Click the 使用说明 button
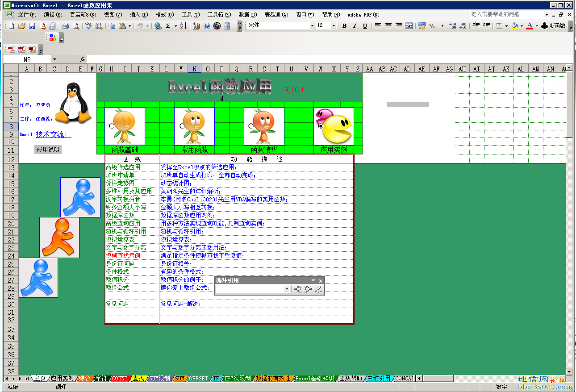The height and width of the screenshot is (392, 576). [x=48, y=150]
